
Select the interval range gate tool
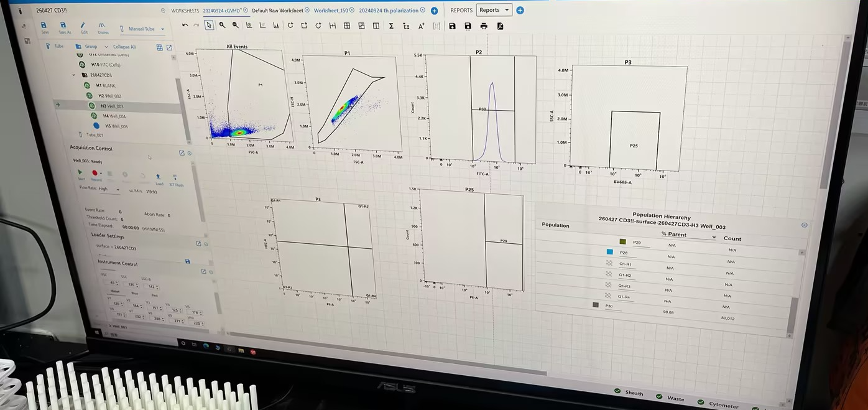[x=333, y=26]
